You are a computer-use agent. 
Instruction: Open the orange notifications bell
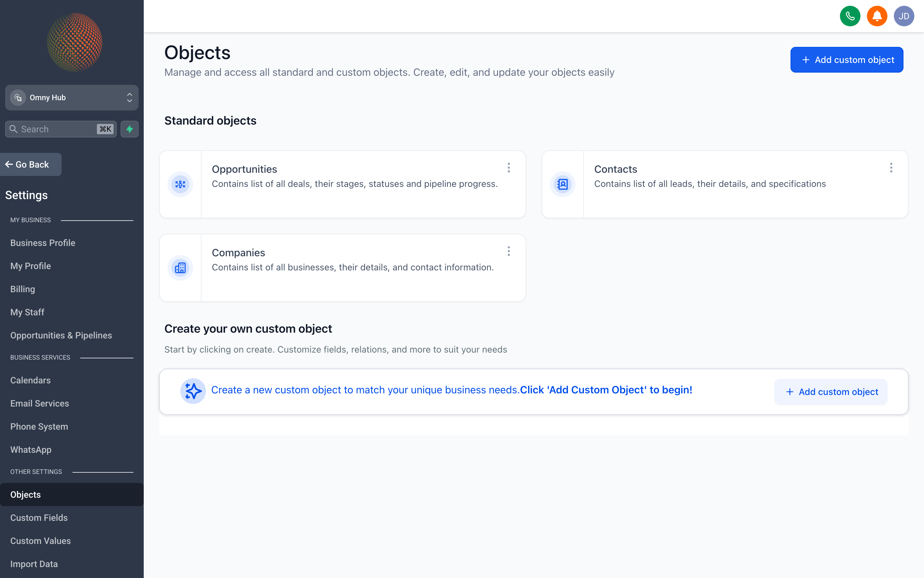point(877,16)
